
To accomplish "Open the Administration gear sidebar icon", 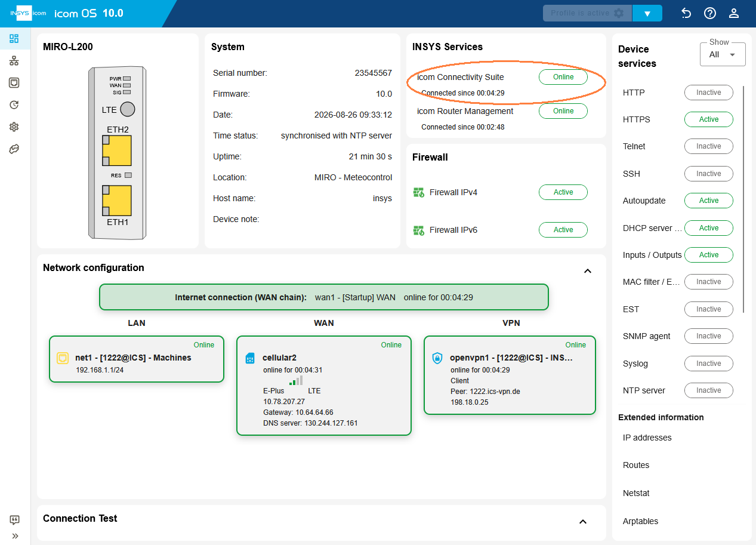I will pos(14,127).
